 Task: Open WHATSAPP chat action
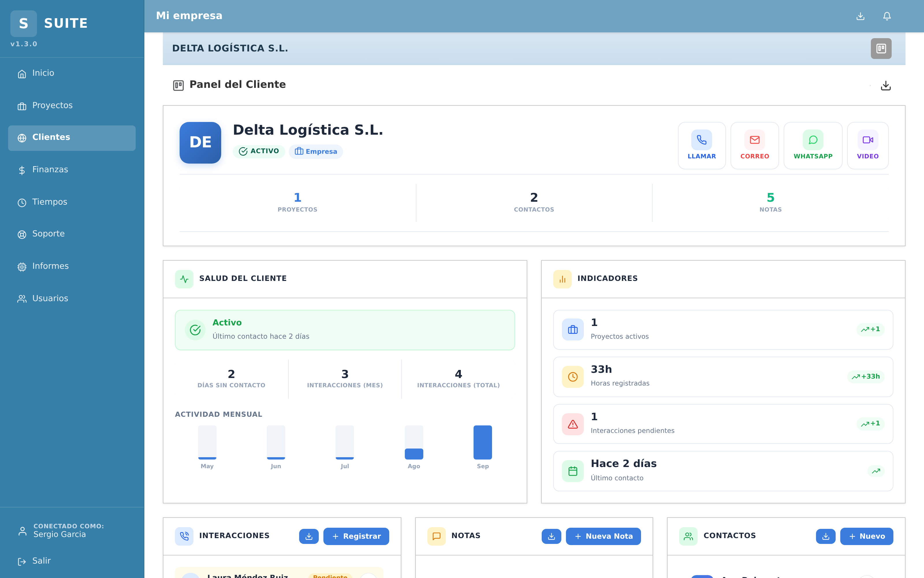(x=813, y=146)
